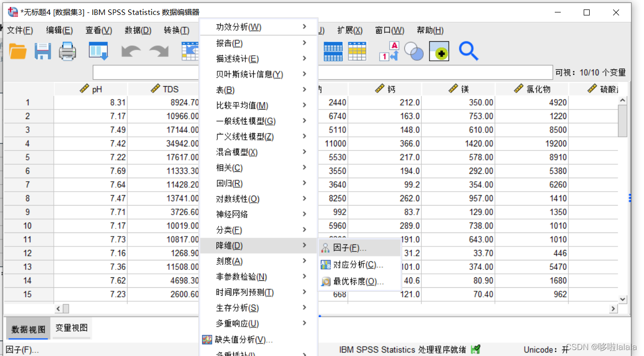
Task: Click the pH column header
Action: [x=91, y=89]
